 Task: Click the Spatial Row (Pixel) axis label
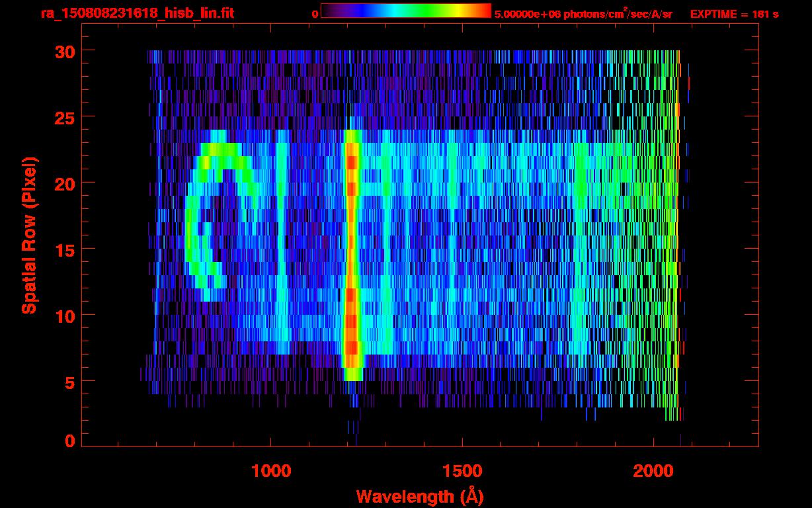tap(29, 235)
